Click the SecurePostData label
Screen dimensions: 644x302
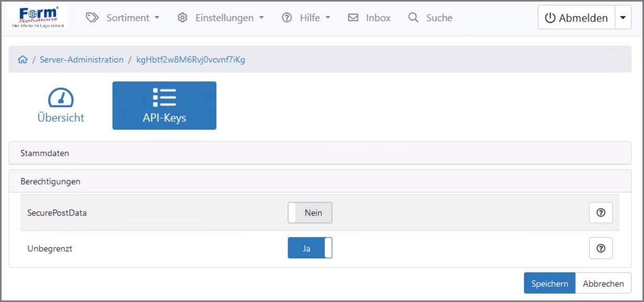coord(57,213)
